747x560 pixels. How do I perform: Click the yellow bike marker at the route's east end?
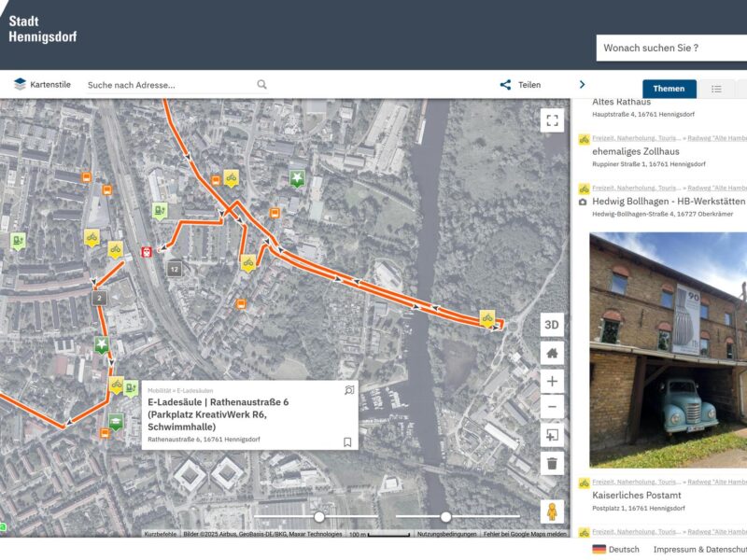[486, 317]
